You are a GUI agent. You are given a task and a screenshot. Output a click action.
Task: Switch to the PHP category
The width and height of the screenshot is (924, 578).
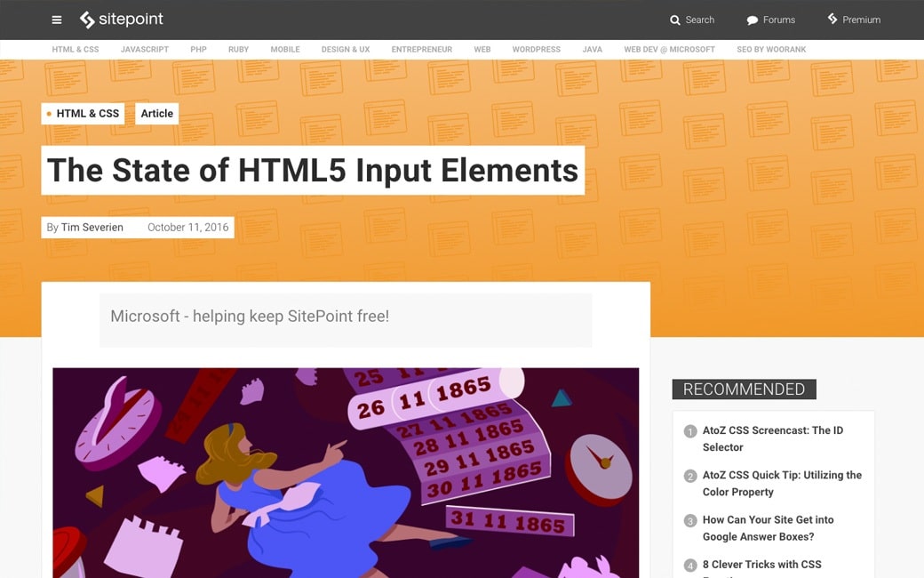(x=198, y=50)
